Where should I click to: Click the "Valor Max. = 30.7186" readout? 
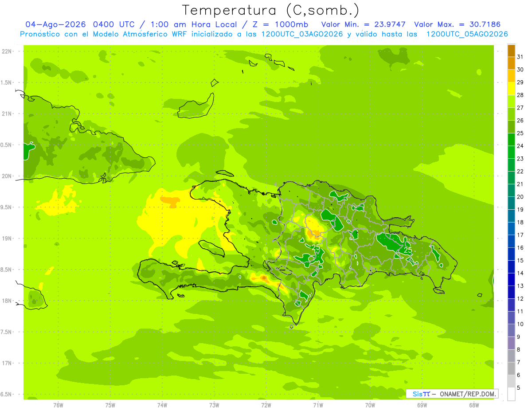pos(458,24)
